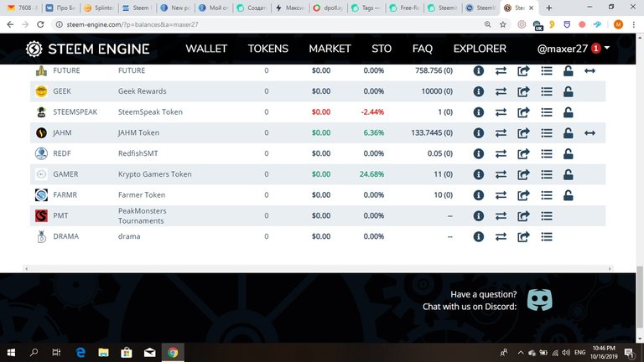The height and width of the screenshot is (362, 644).
Task: Open Microsoft Edge from taskbar
Action: [x=80, y=353]
